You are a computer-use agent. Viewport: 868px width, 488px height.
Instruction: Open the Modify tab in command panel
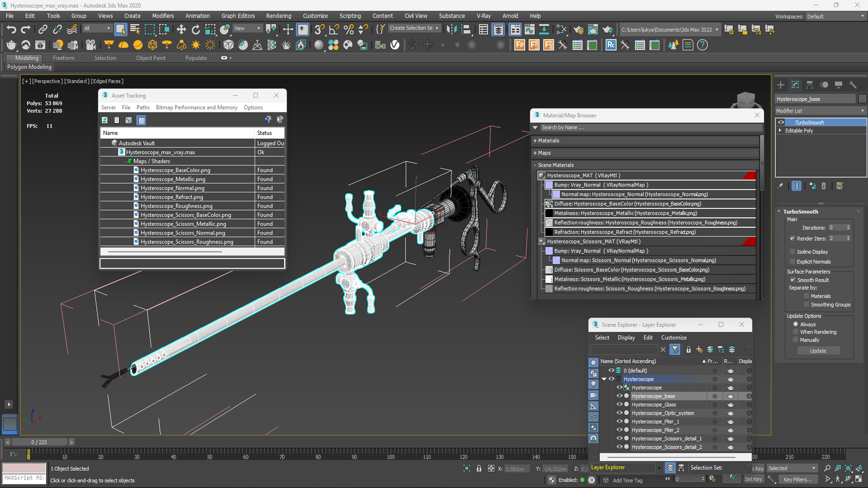[x=795, y=85]
